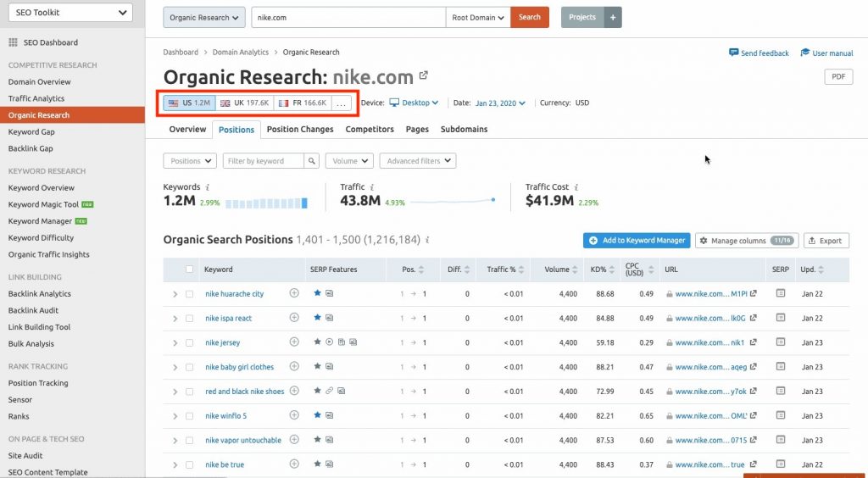Click the Keywords trend bar chart
Screen dimensions: 868x478
point(266,203)
